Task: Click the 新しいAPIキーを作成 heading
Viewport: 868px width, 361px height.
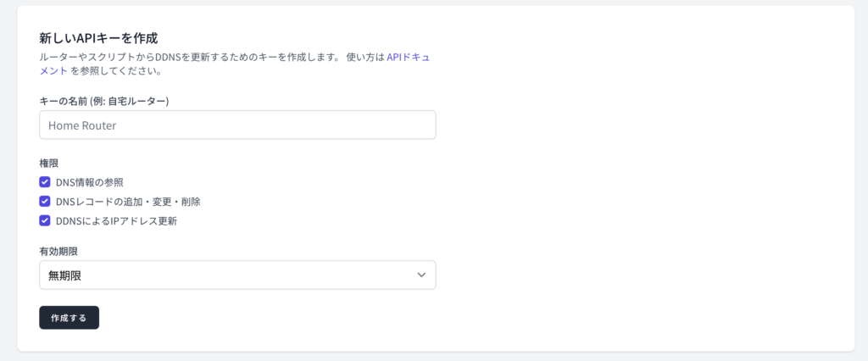Action: point(98,38)
